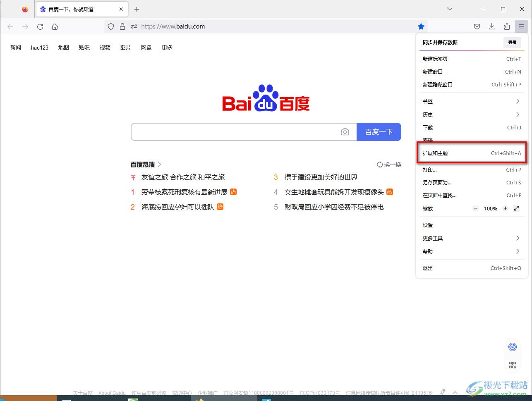Viewport: 532px width, 401px height.
Task: Close the Baidu tab
Action: [x=122, y=9]
